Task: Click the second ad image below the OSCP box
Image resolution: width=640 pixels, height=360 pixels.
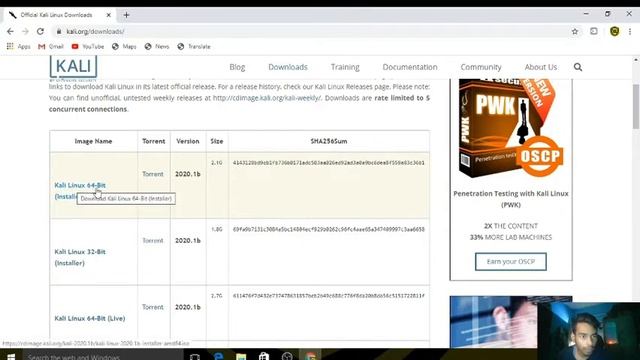Action: pos(494,322)
